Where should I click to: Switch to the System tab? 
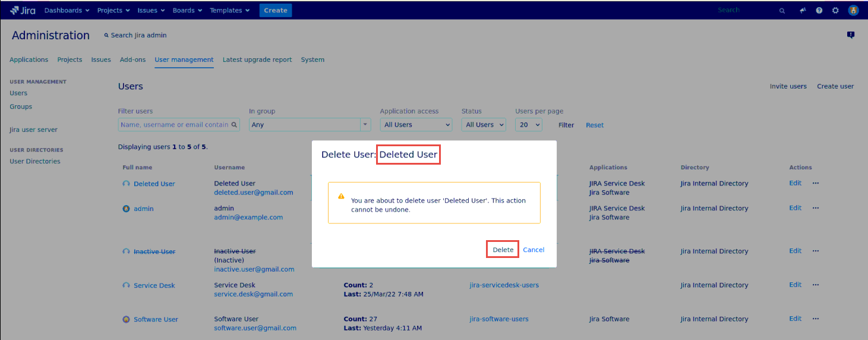pyautogui.click(x=313, y=59)
